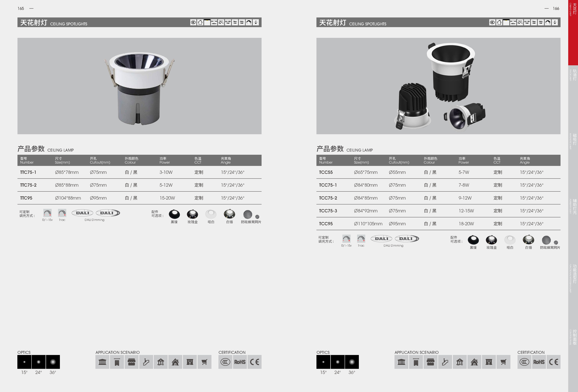Image resolution: width=578 pixels, height=392 pixels.
Task: Click the five-star hotel icon on page 165
Action: click(117, 362)
